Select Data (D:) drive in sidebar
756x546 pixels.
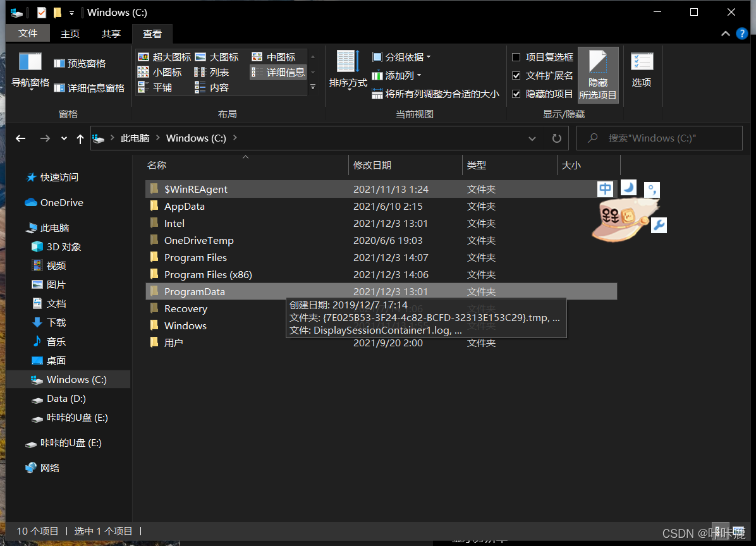point(58,399)
